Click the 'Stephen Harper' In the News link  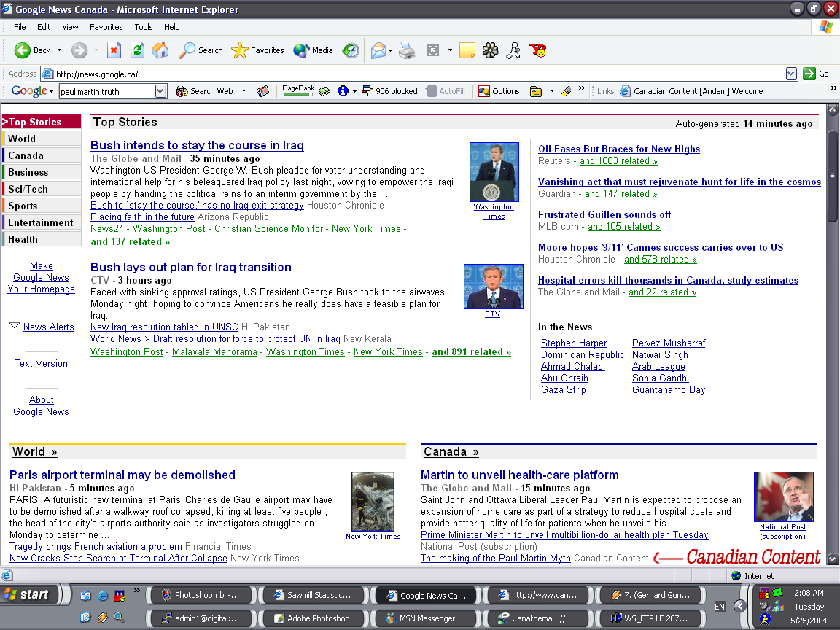pos(574,343)
